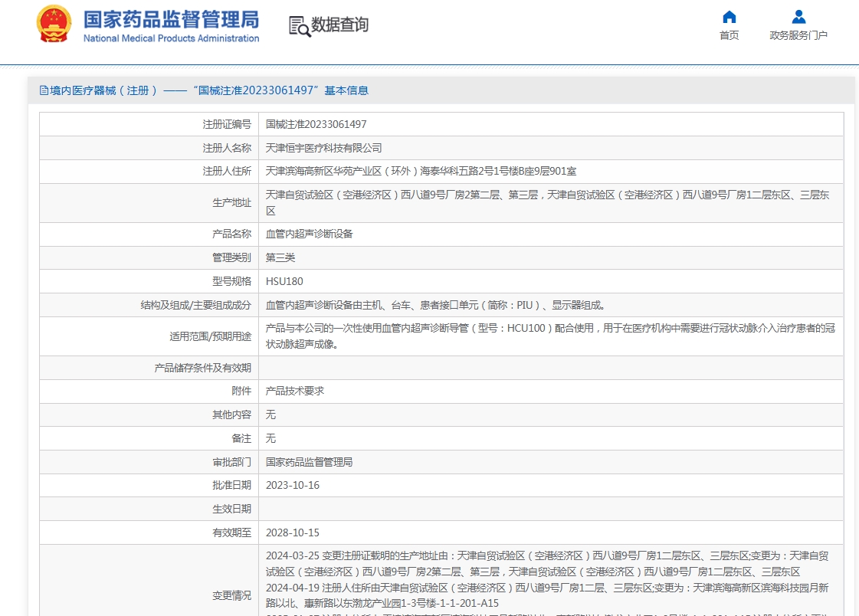The height and width of the screenshot is (616, 859).
Task: Click the 境内医疗器械（注册）基本信息 panel title
Action: point(208,90)
